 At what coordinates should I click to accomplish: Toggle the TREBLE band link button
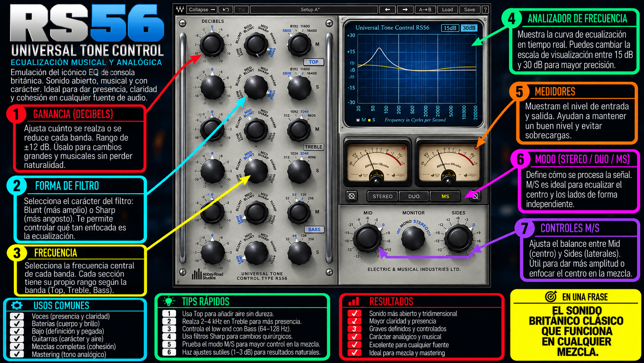click(x=314, y=147)
